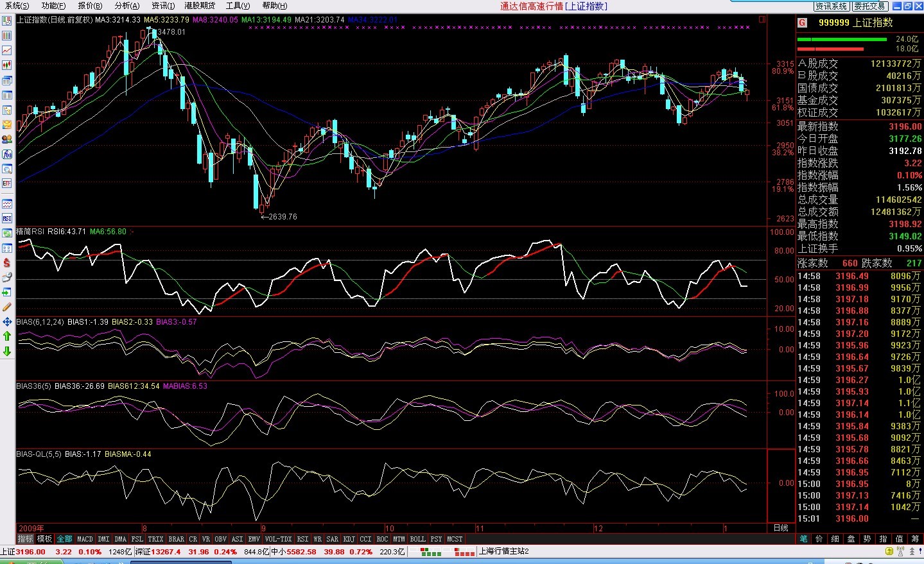Click the small red square icon at chart corner
This screenshot has width=924, height=564.
(762, 19)
